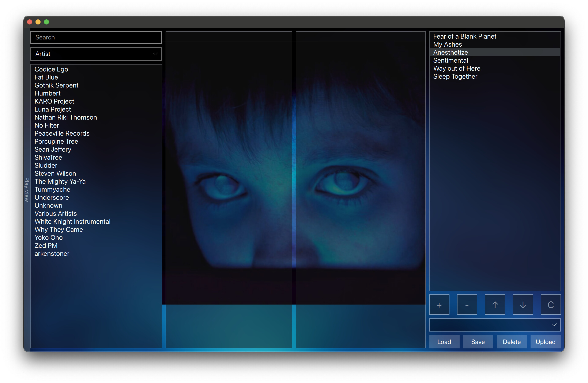Click the minus remove-track button

click(467, 305)
